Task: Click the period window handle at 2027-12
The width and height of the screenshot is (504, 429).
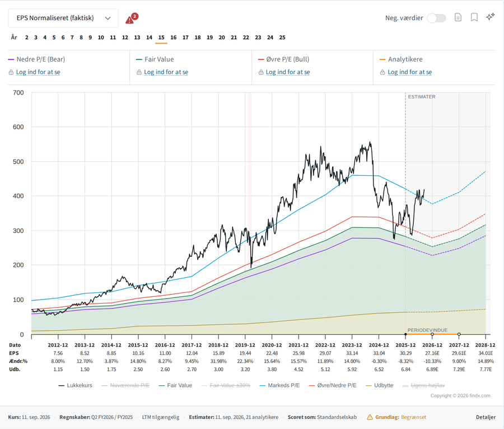Action: (459, 334)
